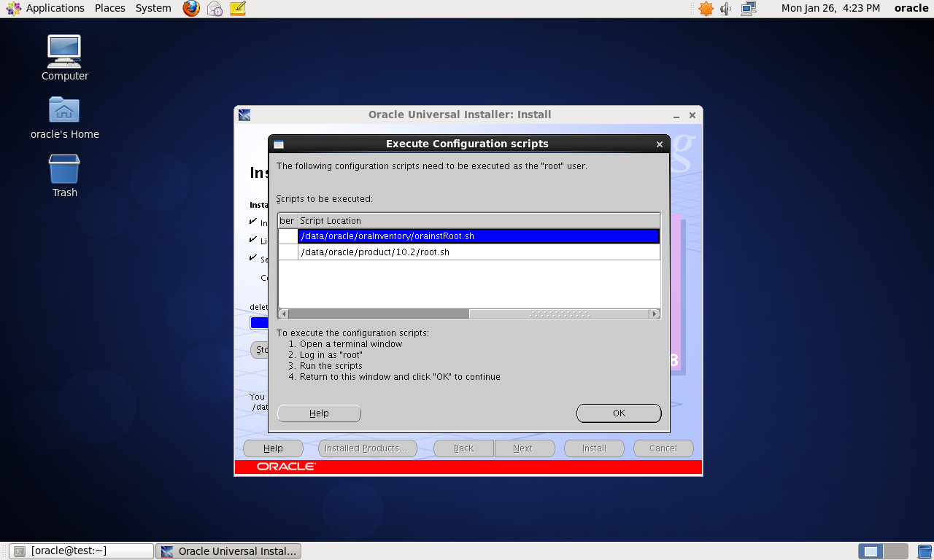Click the Back button in installer
The image size is (934, 560).
tap(464, 448)
